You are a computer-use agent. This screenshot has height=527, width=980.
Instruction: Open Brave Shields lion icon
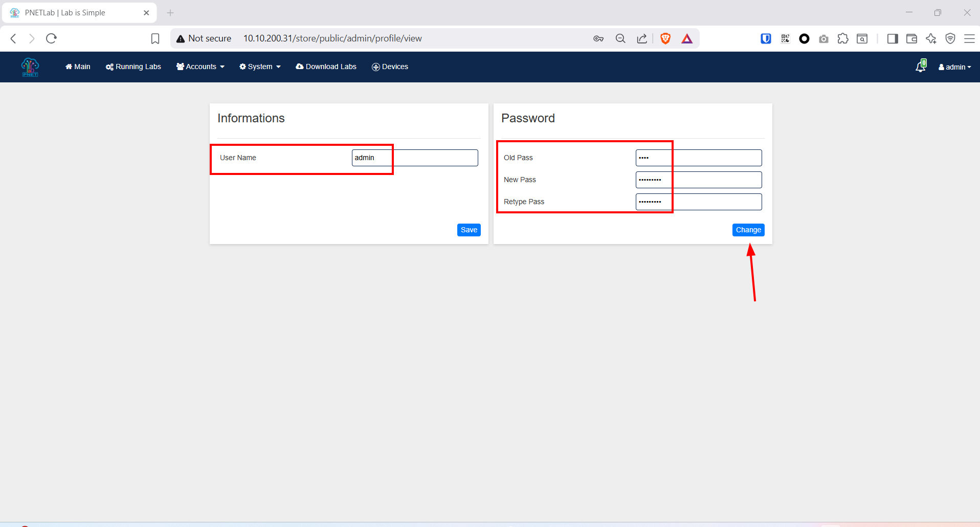click(665, 38)
